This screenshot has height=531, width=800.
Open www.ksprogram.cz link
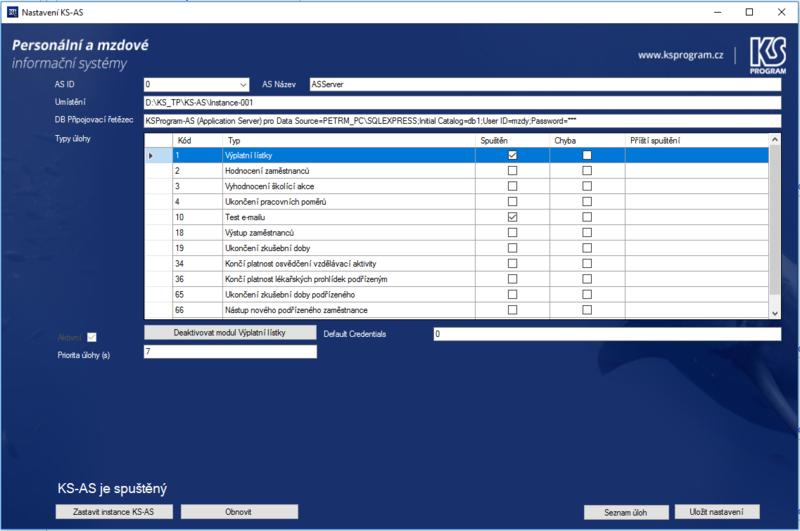pyautogui.click(x=680, y=55)
